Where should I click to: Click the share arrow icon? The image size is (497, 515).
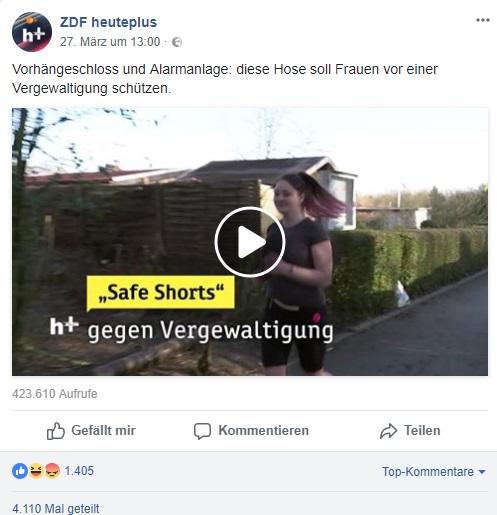pyautogui.click(x=388, y=431)
